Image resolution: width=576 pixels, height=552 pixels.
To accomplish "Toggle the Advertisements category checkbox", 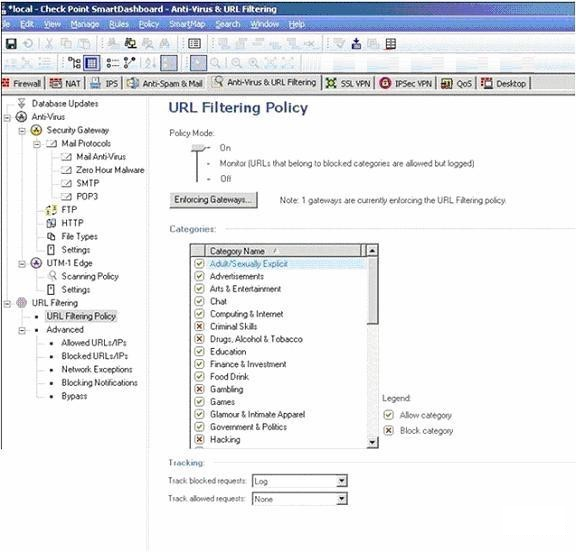I will pyautogui.click(x=199, y=277).
